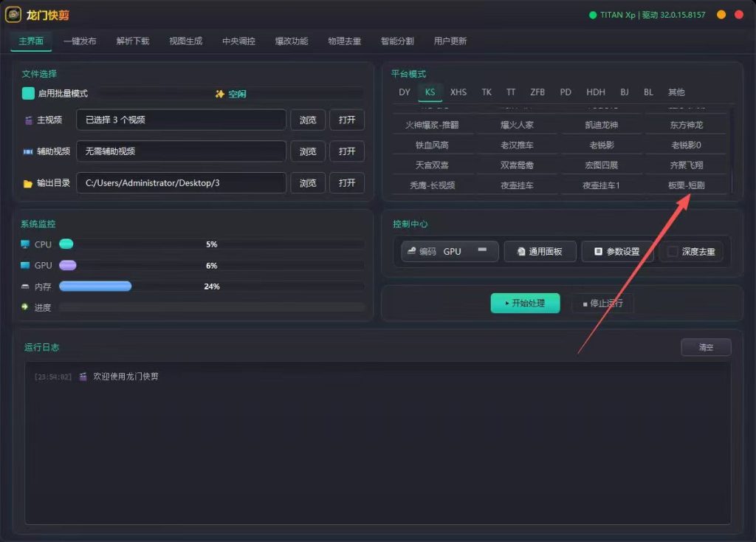Click 浏览 in the 辅助视频 row
The height and width of the screenshot is (542, 756).
click(308, 151)
